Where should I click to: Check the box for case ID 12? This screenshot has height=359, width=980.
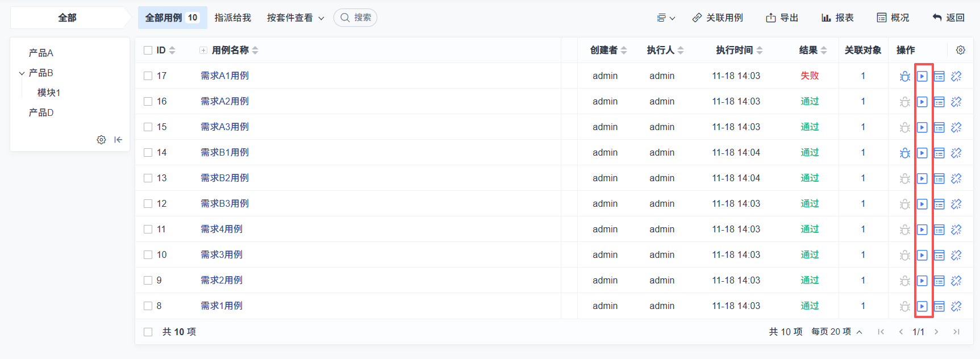tap(148, 203)
